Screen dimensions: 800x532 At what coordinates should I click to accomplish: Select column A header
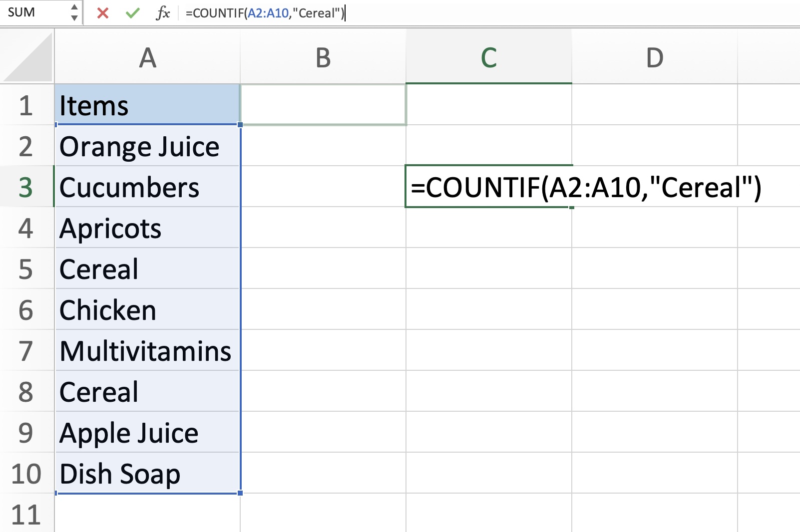coord(147,57)
